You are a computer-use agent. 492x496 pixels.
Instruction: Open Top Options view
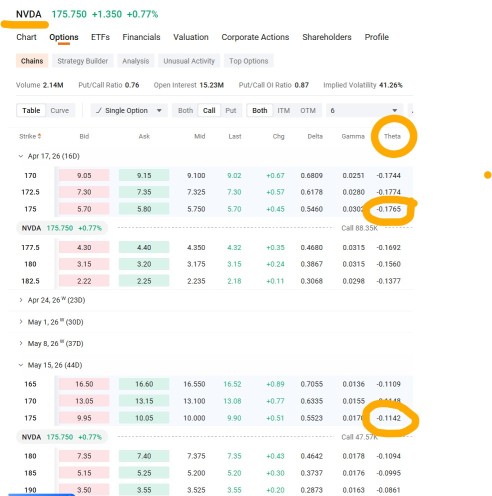(x=249, y=61)
